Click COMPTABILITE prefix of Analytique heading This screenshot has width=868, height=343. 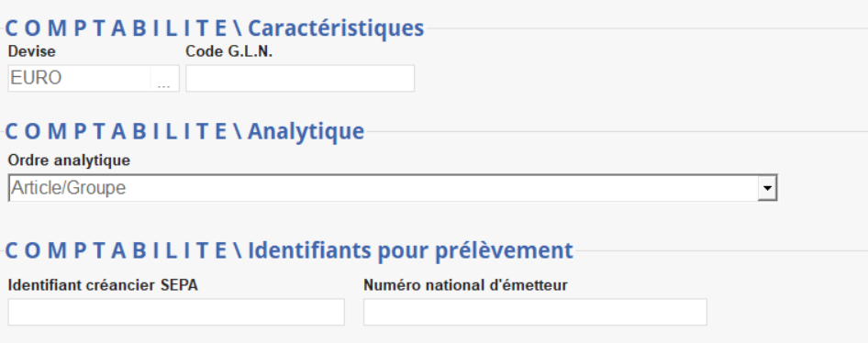tap(117, 132)
